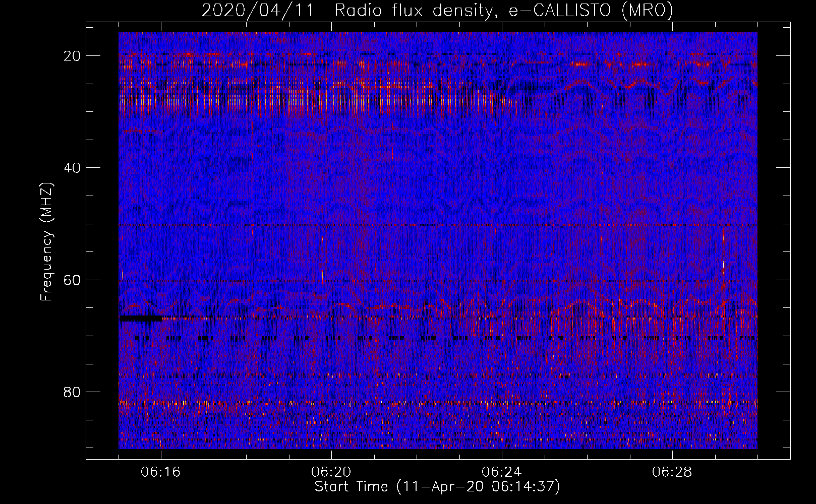Click the 'Frequency (MHZ)' y-axis label
The height and width of the screenshot is (504, 816).
pyautogui.click(x=46, y=242)
